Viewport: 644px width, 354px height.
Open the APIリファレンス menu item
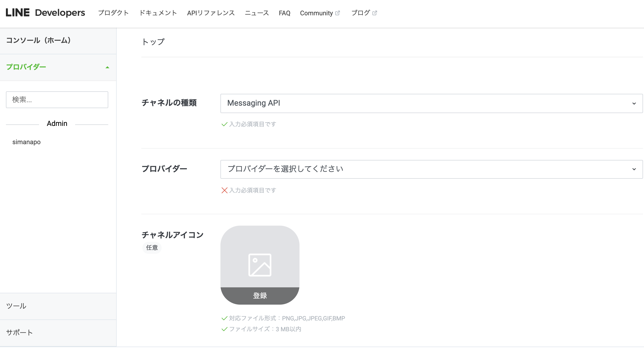211,13
